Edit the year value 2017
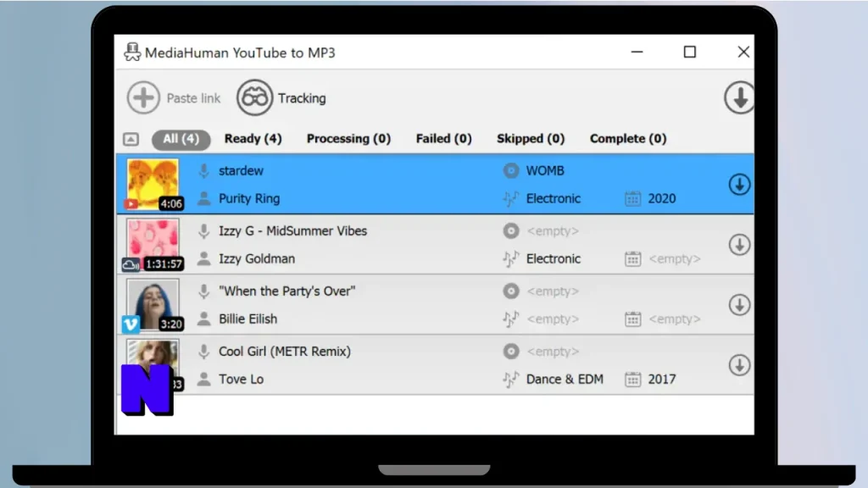The image size is (868, 488). click(x=662, y=380)
